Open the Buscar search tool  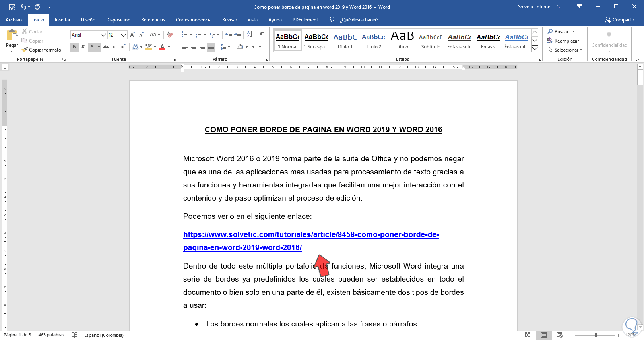click(558, 31)
